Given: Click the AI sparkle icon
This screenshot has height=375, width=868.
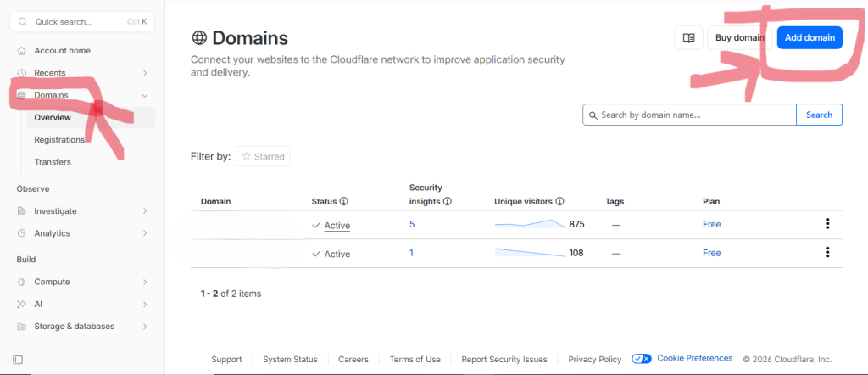Looking at the screenshot, I should click(21, 304).
